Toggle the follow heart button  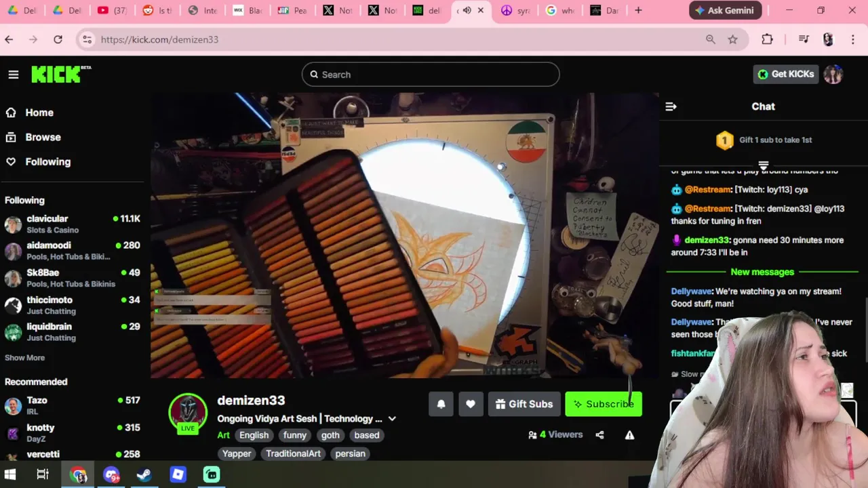pyautogui.click(x=471, y=404)
